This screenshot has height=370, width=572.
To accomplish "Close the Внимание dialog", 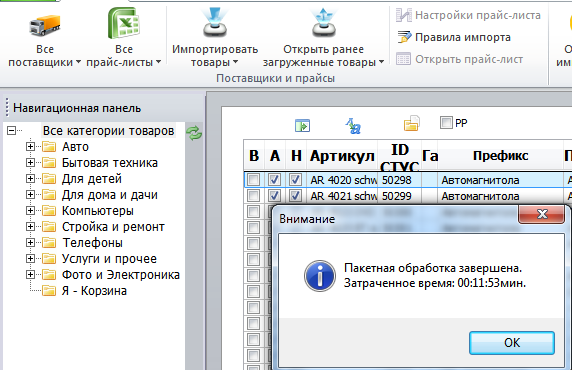I will click(x=542, y=214).
